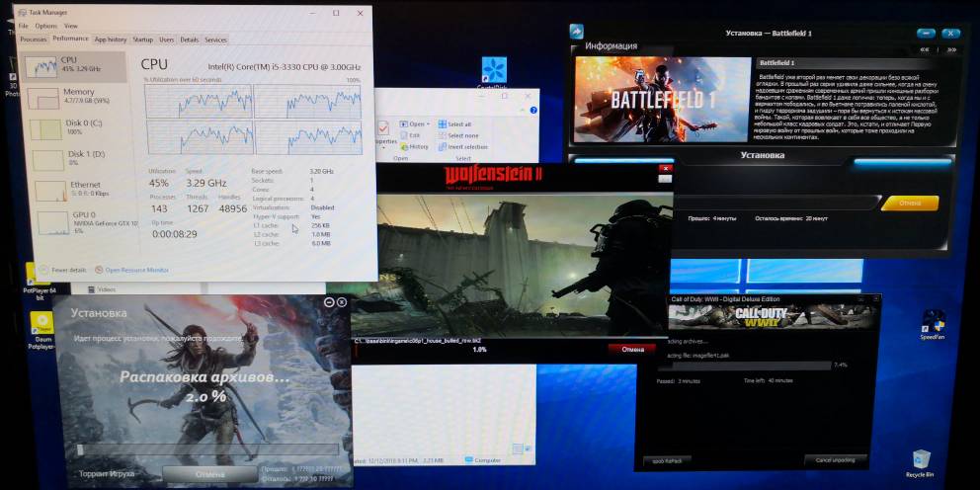The height and width of the screenshot is (490, 980).
Task: Click Open Resource Monitor link
Action: 137,270
